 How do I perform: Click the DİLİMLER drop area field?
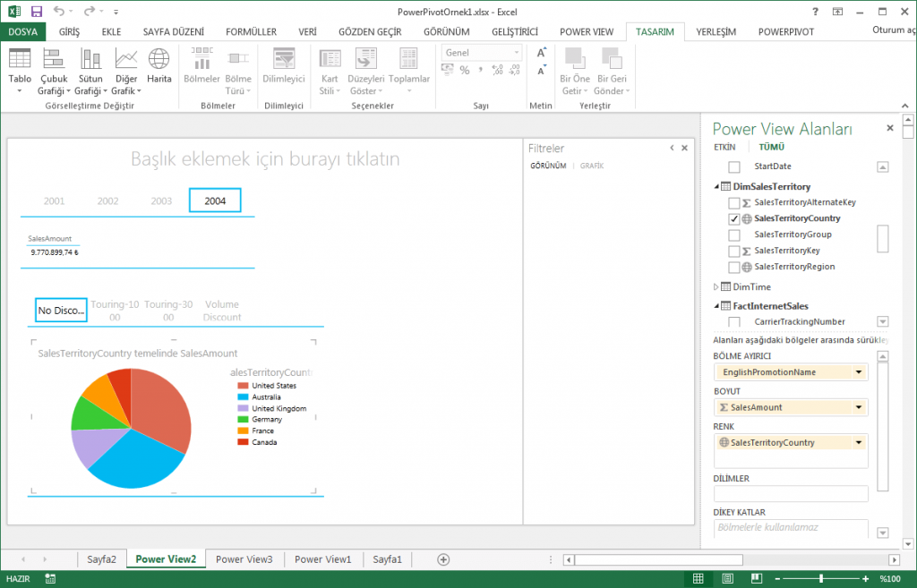[x=791, y=495]
